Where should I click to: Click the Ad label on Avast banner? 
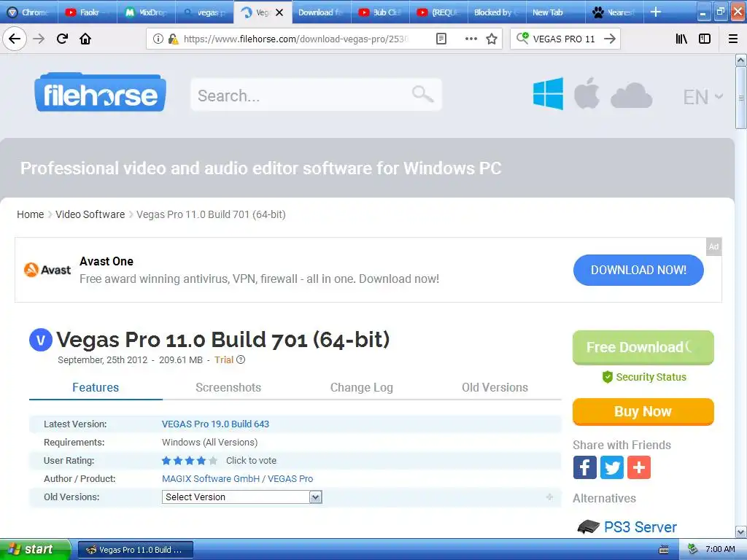tap(713, 246)
